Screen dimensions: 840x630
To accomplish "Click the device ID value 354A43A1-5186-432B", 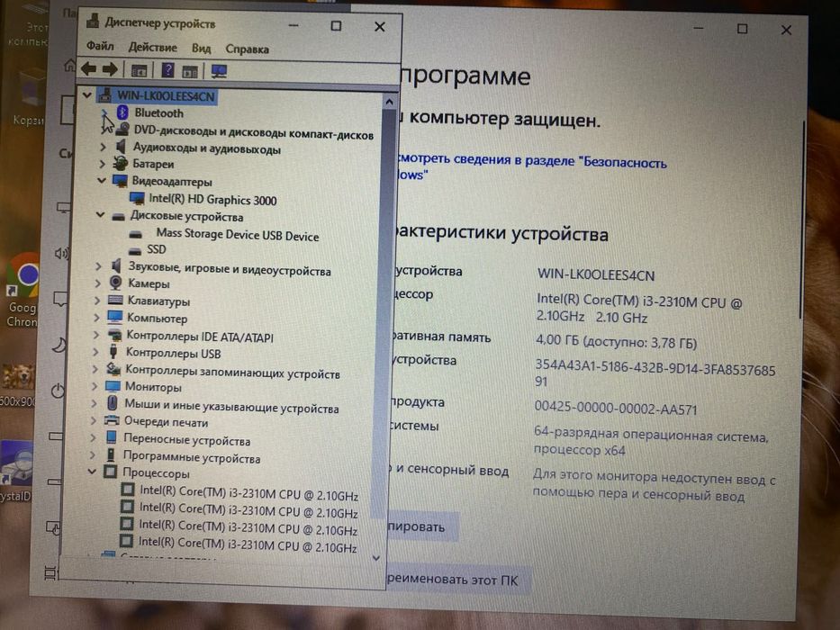I will pyautogui.click(x=655, y=374).
